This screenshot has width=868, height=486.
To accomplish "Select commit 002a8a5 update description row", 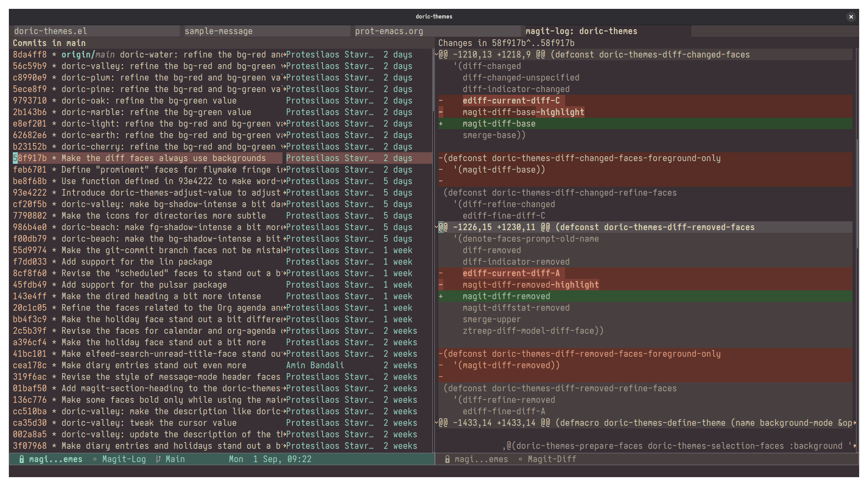I will (221, 434).
